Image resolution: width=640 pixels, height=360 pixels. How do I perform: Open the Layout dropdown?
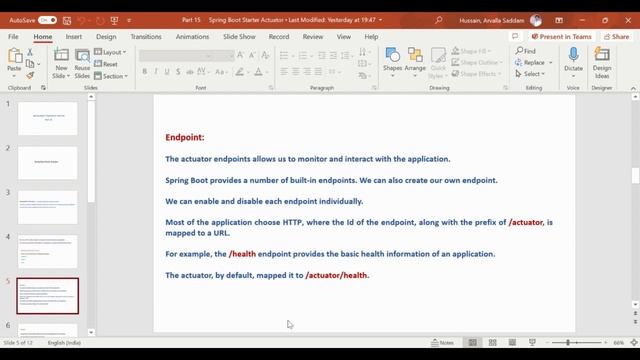point(110,52)
